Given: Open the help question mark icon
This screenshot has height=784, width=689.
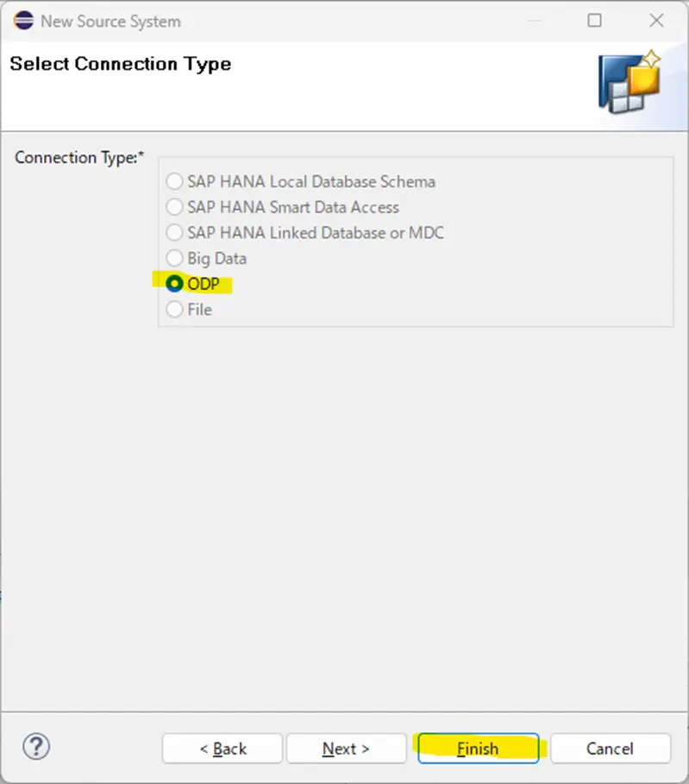Looking at the screenshot, I should tap(36, 747).
